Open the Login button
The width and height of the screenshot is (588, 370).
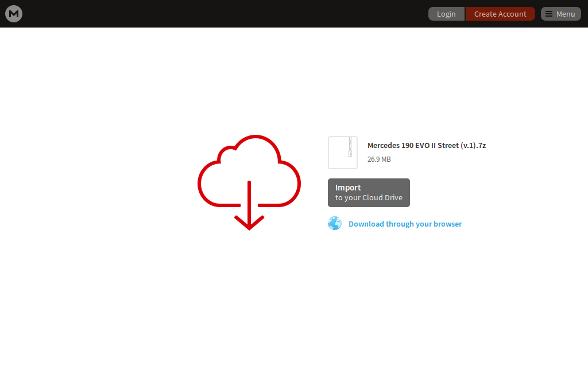coord(446,14)
